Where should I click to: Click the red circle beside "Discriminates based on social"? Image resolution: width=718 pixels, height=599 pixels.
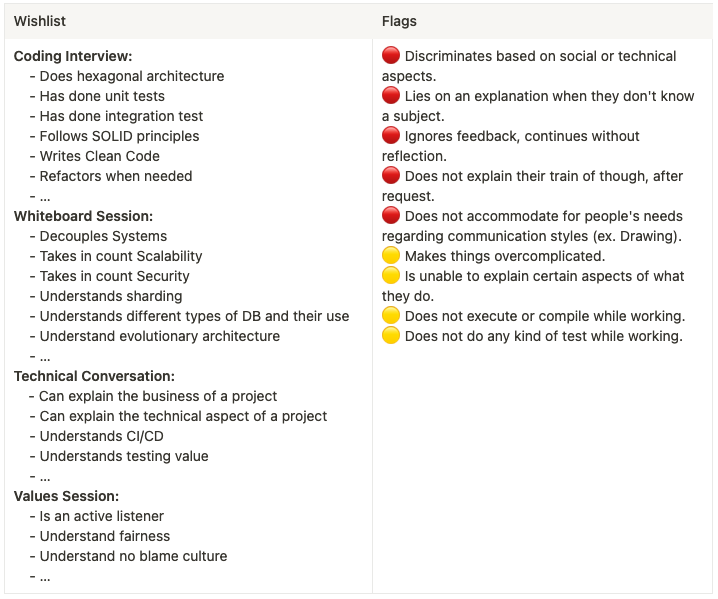point(391,56)
